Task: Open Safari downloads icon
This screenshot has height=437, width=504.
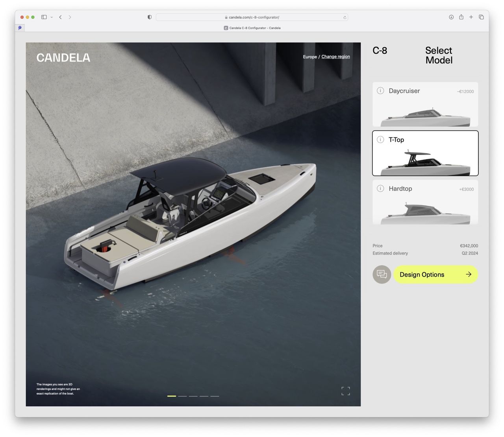Action: pyautogui.click(x=451, y=17)
